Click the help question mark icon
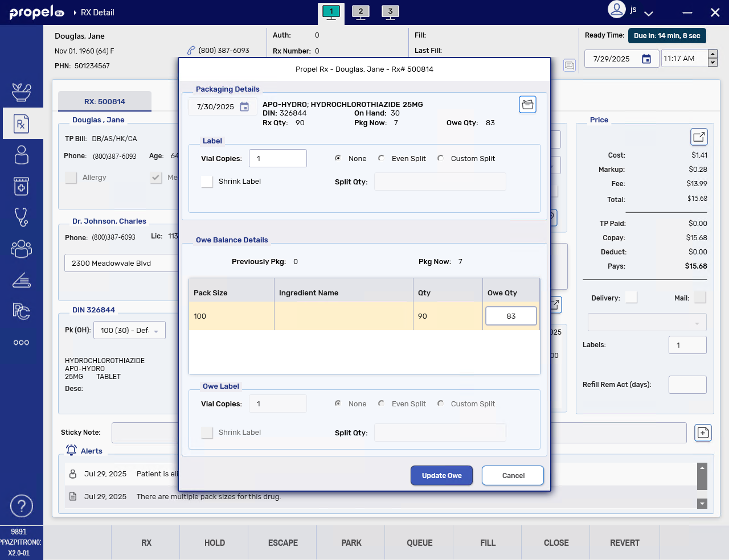Viewport: 729px width, 560px height. (21, 506)
